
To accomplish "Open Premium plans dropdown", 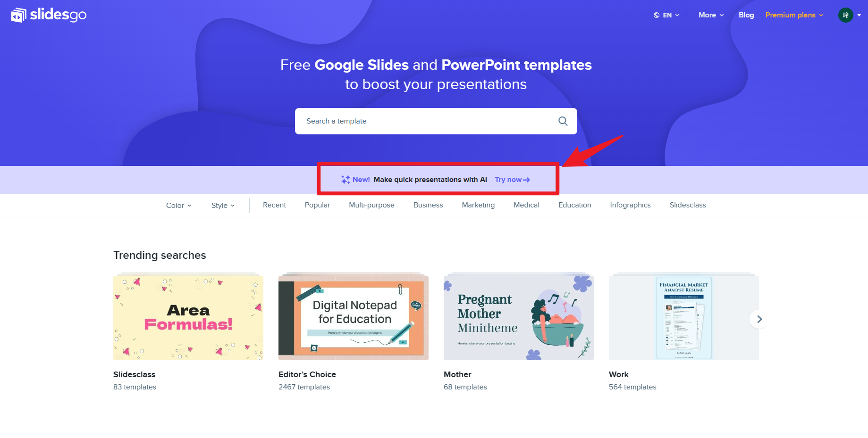I will 794,15.
